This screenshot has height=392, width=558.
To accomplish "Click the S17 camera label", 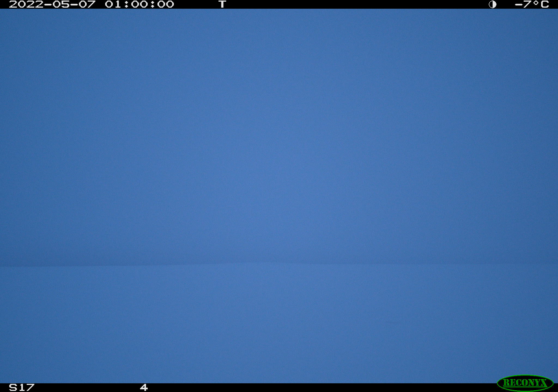I will coord(22,387).
